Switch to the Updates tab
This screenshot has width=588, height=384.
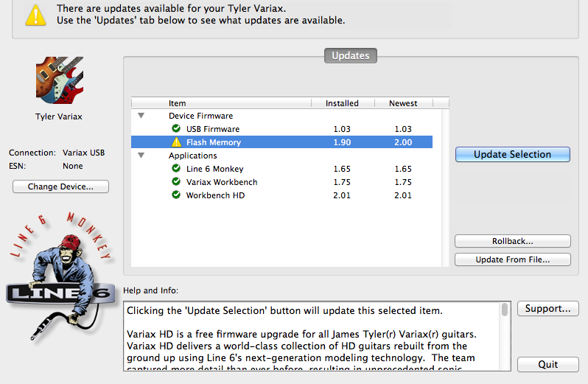point(351,55)
